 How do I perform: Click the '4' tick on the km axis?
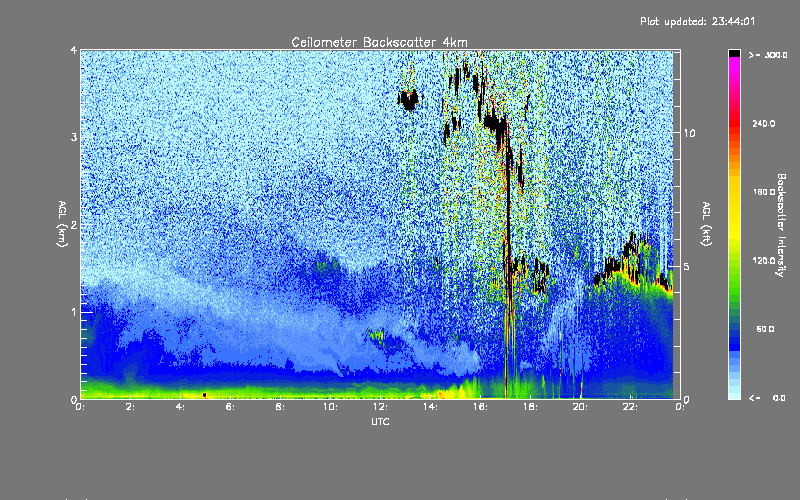pyautogui.click(x=74, y=51)
